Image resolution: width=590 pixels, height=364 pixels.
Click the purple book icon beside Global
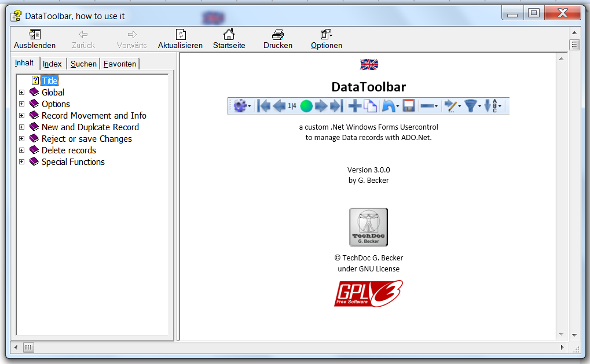pos(34,92)
